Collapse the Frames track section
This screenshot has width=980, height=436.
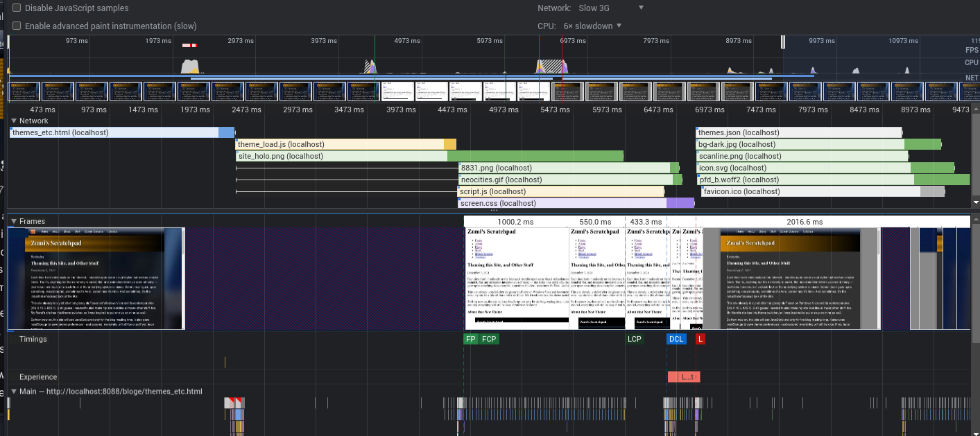tap(14, 221)
